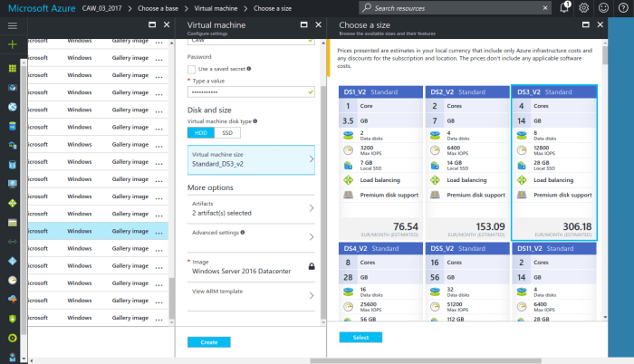Select the DS5_V2 Standard size card
Image resolution: width=634 pixels, height=364 pixels.
tap(467, 282)
